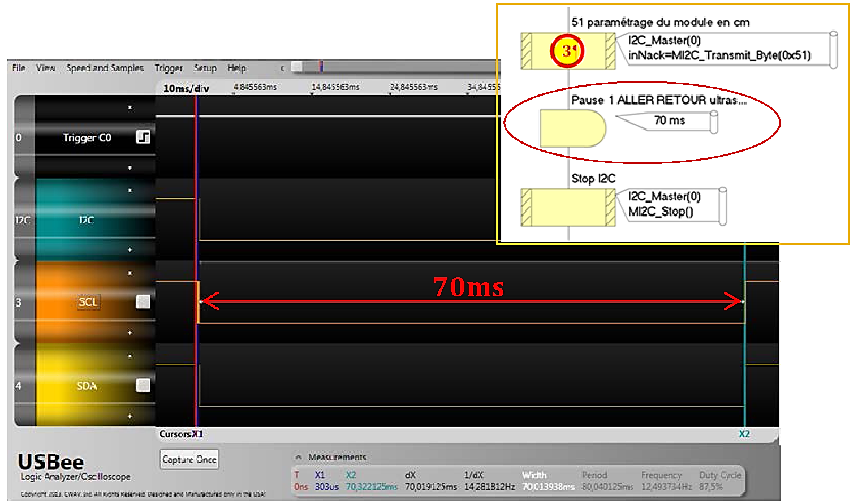
Task: Click the X1 cursor marker label
Action: point(197,434)
